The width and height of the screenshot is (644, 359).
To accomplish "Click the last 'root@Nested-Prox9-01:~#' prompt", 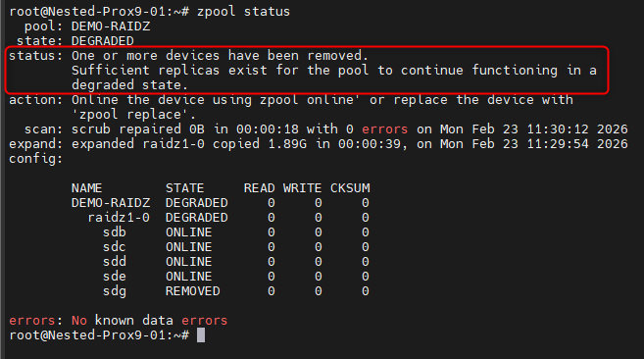I will point(99,335).
